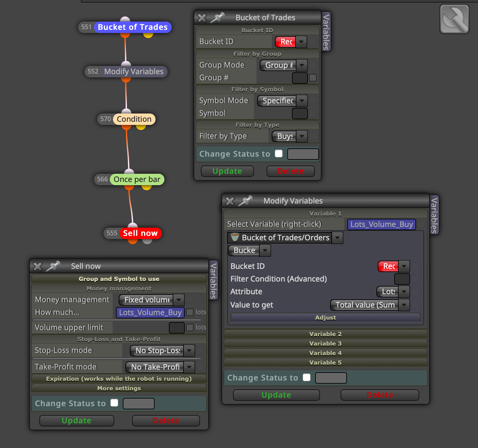
Task: Click Delete in Modify Variables panel
Action: coord(380,395)
